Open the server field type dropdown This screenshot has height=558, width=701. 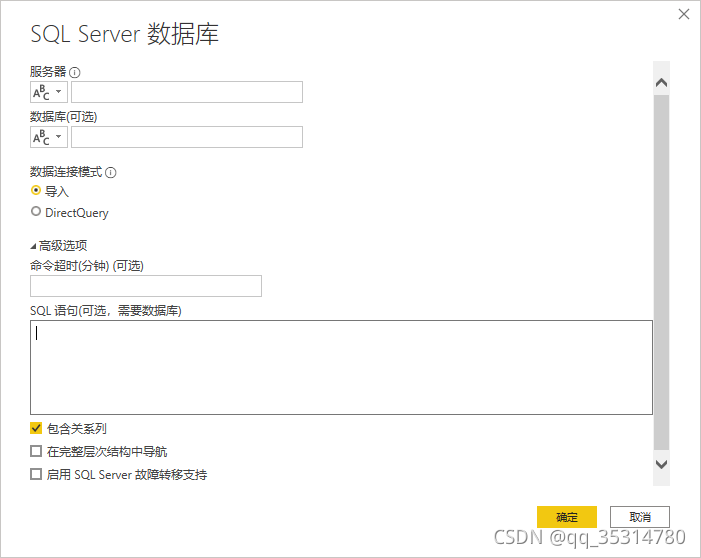[49, 92]
